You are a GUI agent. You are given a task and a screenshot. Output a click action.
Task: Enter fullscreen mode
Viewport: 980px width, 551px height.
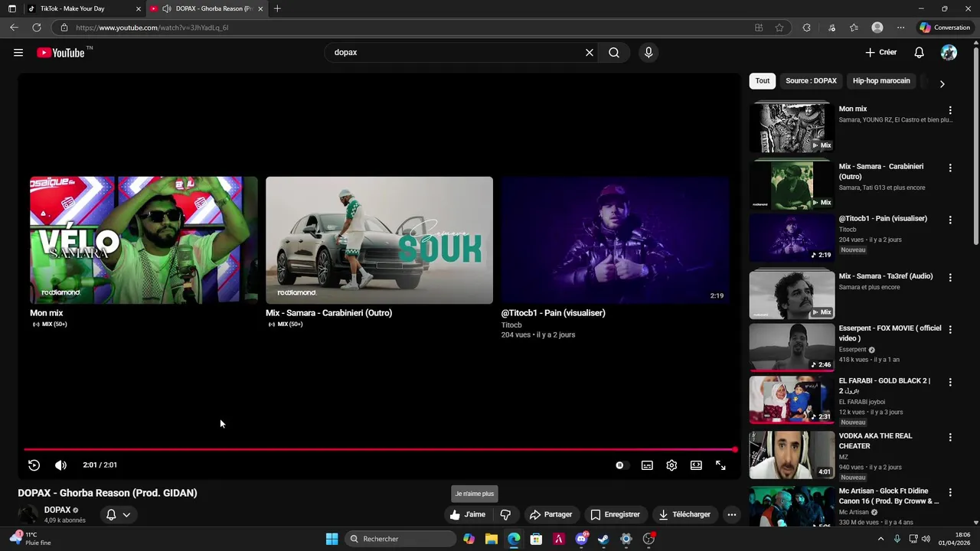720,465
